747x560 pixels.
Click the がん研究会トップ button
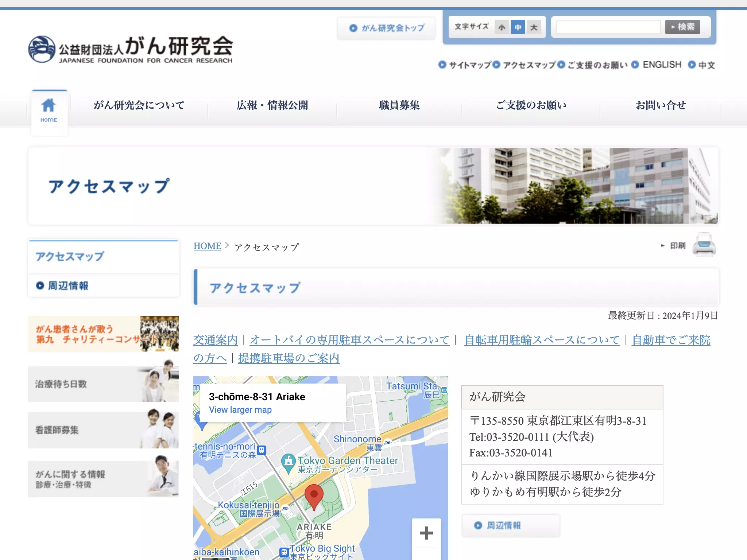(387, 28)
